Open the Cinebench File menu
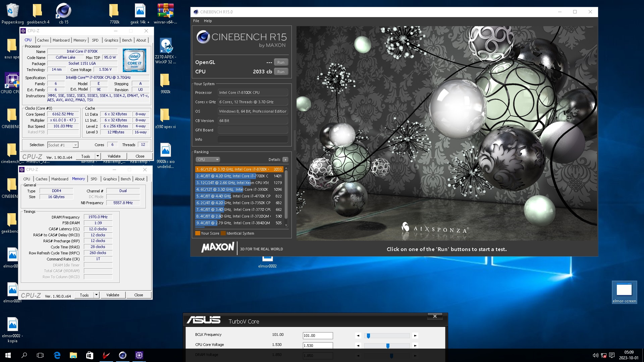 click(x=196, y=21)
